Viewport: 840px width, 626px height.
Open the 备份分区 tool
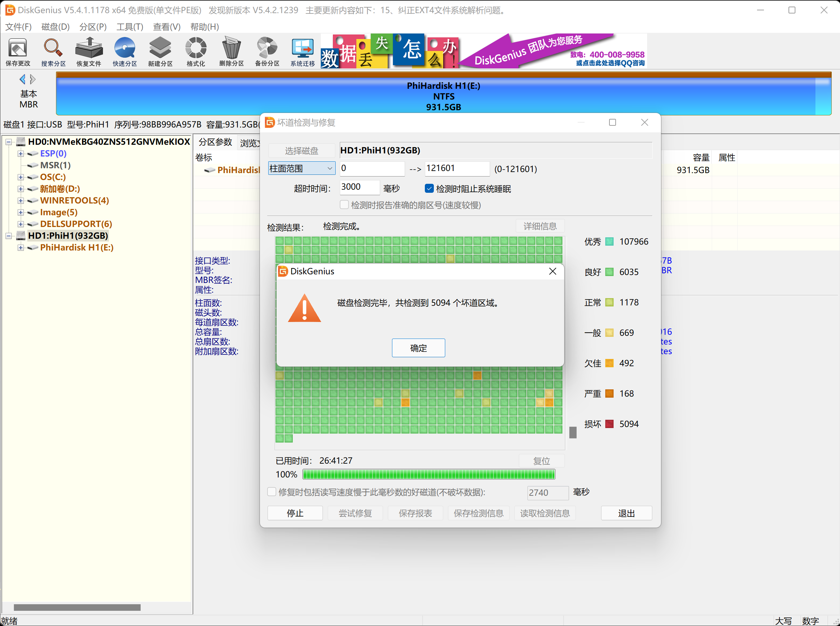267,52
